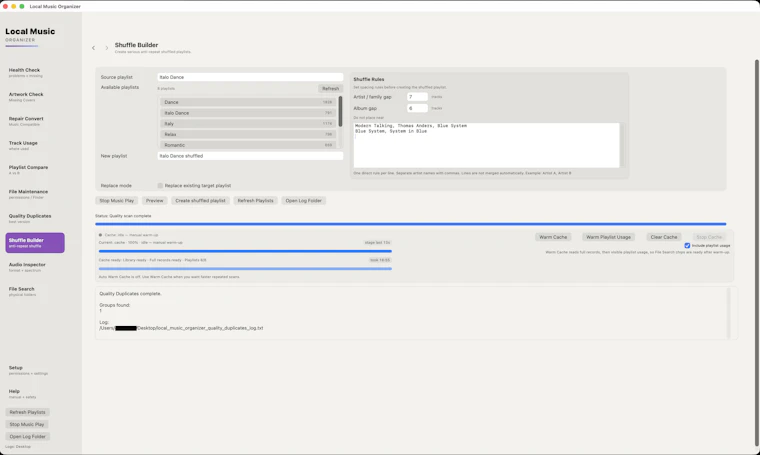The height and width of the screenshot is (455, 760).
Task: Open the Setup section
Action: tap(35, 370)
